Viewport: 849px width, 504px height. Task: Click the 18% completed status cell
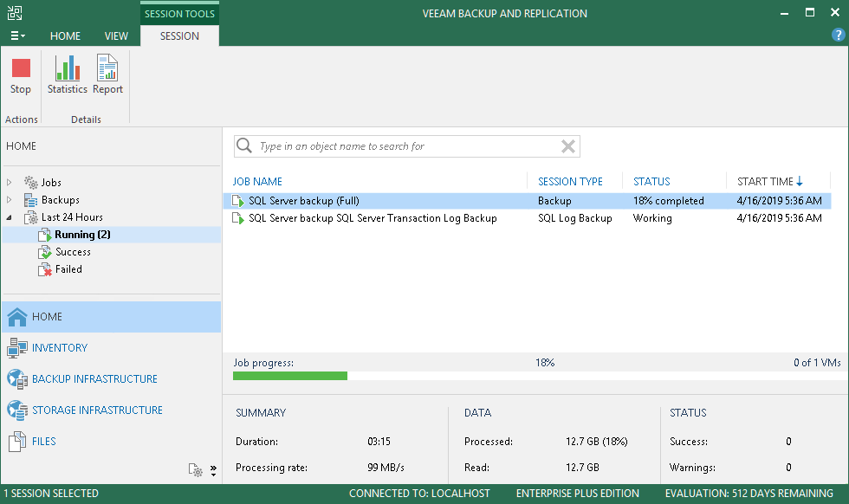[x=669, y=201]
